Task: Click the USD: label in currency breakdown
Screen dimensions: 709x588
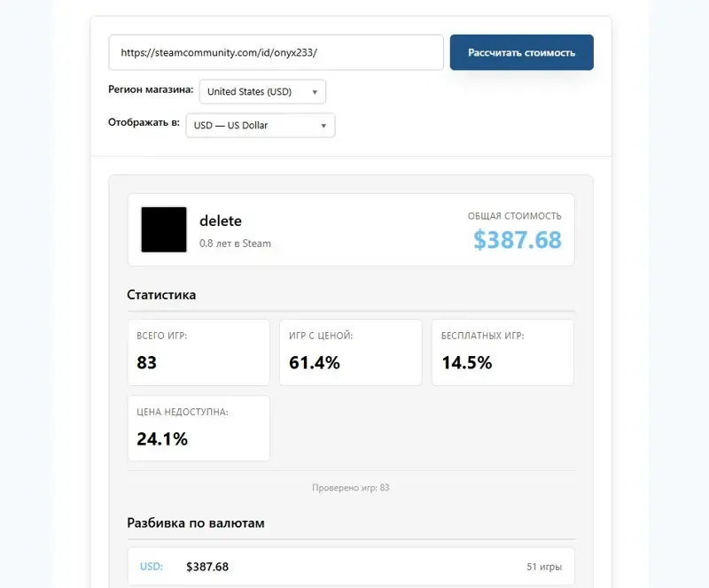Action: 152,567
